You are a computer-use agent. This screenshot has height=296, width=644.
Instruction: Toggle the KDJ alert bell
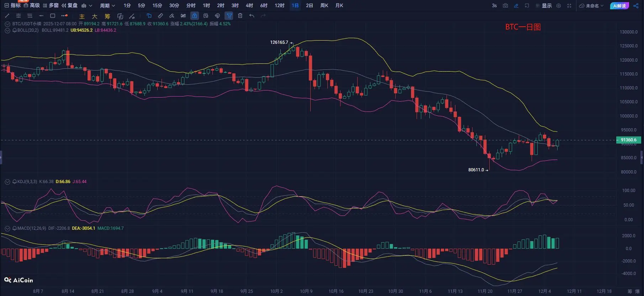point(15,182)
